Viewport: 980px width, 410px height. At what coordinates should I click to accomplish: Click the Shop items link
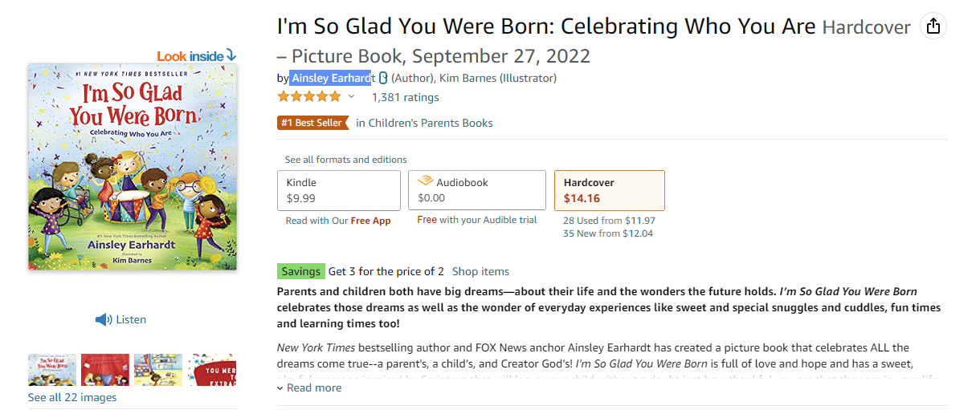click(x=480, y=271)
